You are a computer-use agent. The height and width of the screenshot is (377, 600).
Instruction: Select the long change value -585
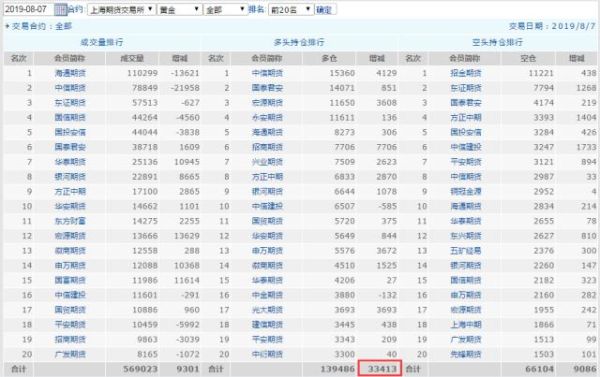(x=386, y=206)
